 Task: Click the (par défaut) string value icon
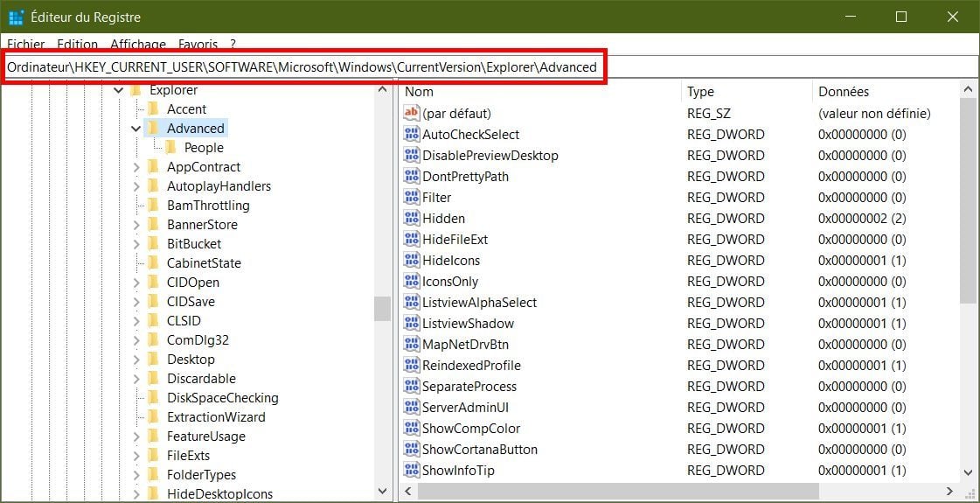tap(412, 113)
